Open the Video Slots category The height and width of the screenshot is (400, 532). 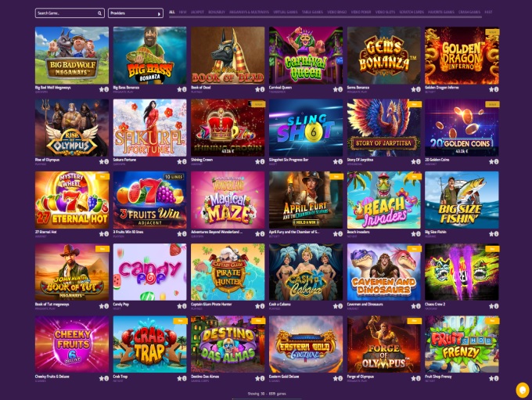pyautogui.click(x=385, y=12)
